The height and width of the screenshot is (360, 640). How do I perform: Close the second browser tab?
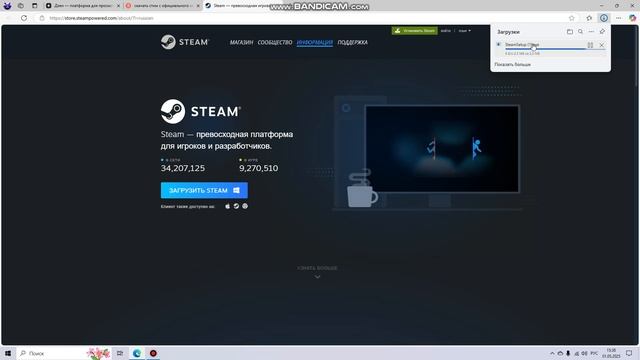tap(198, 6)
